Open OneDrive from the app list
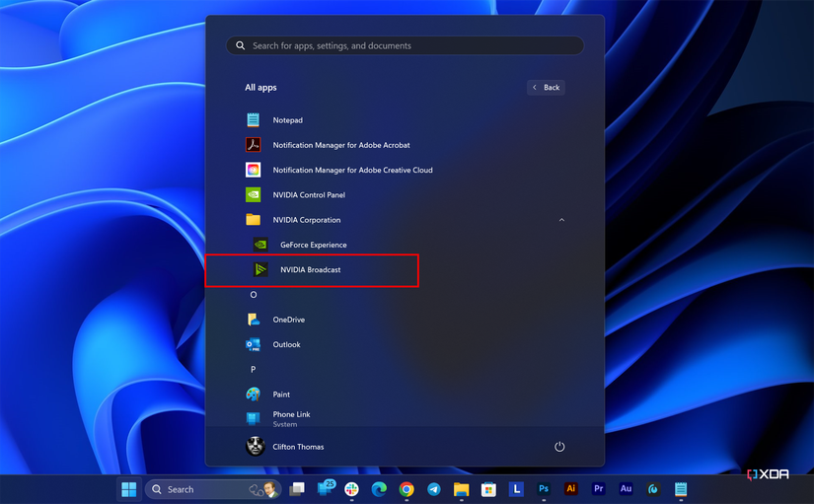This screenshot has width=814, height=504. [288, 320]
